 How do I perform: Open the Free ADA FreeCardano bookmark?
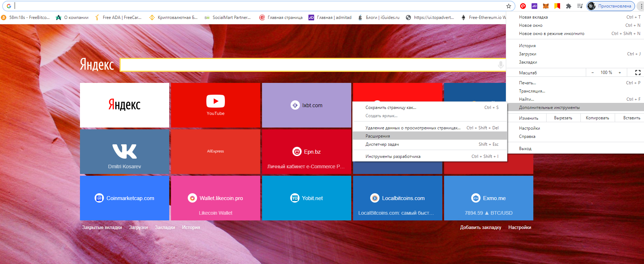click(118, 18)
